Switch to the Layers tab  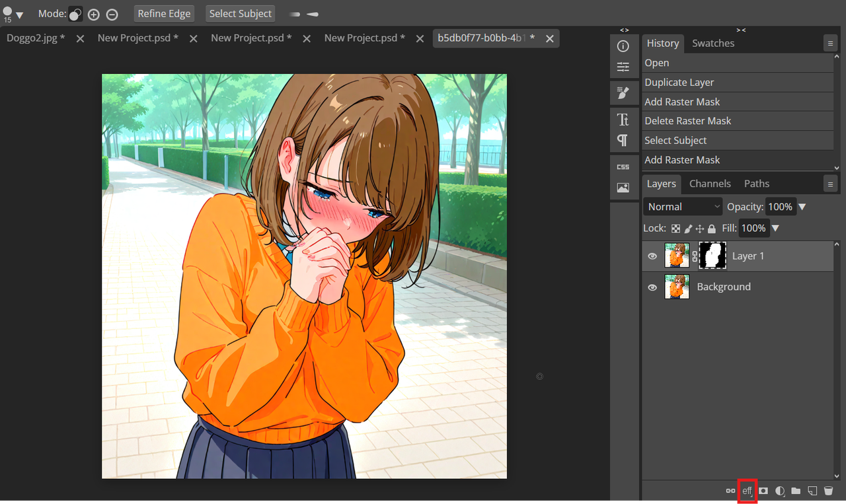point(662,184)
